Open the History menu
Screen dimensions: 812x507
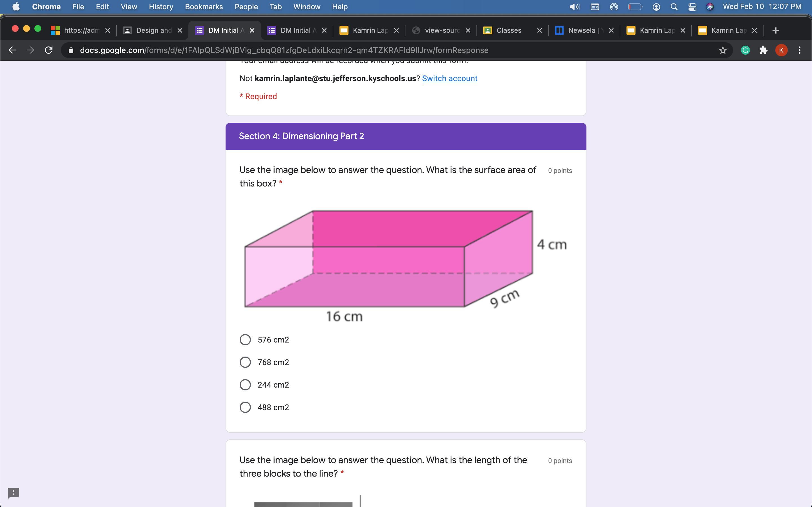(x=161, y=7)
